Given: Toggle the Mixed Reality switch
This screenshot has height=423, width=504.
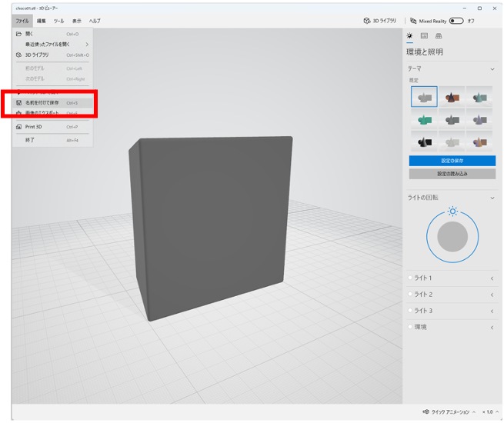Looking at the screenshot, I should click(456, 21).
